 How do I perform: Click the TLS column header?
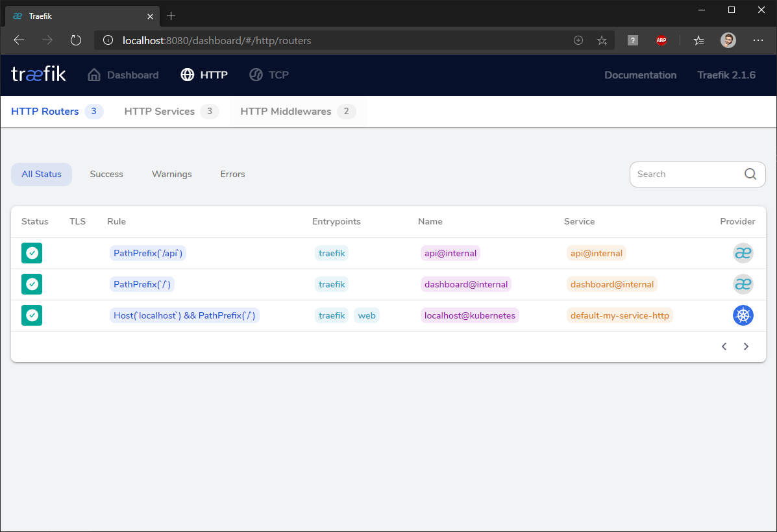pos(77,221)
